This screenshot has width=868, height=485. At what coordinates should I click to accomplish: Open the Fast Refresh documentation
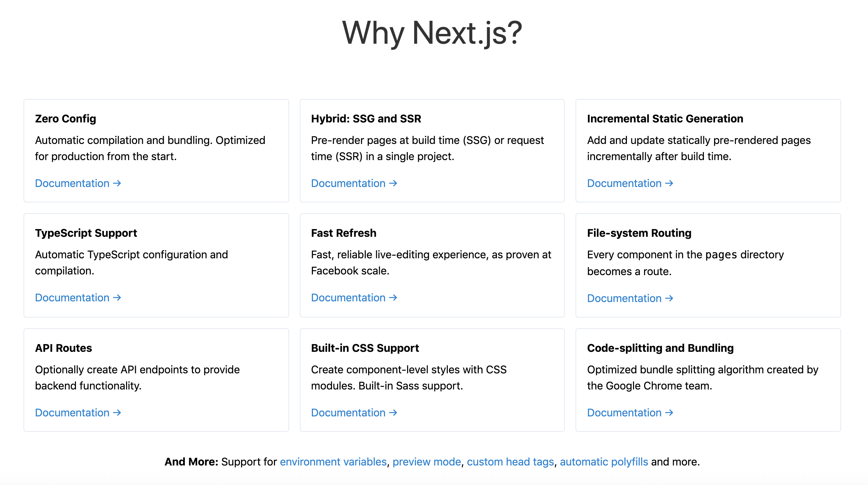pyautogui.click(x=348, y=298)
